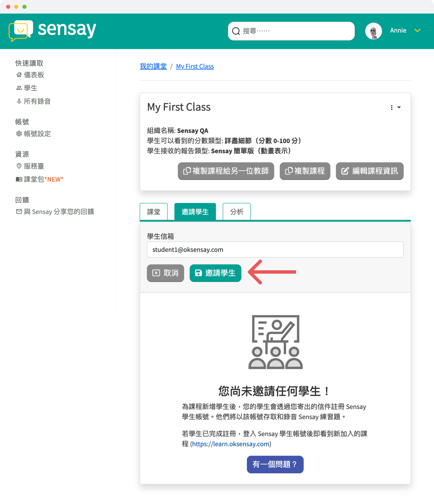Click the Annie username label
This screenshot has height=504, width=434.
pos(398,30)
